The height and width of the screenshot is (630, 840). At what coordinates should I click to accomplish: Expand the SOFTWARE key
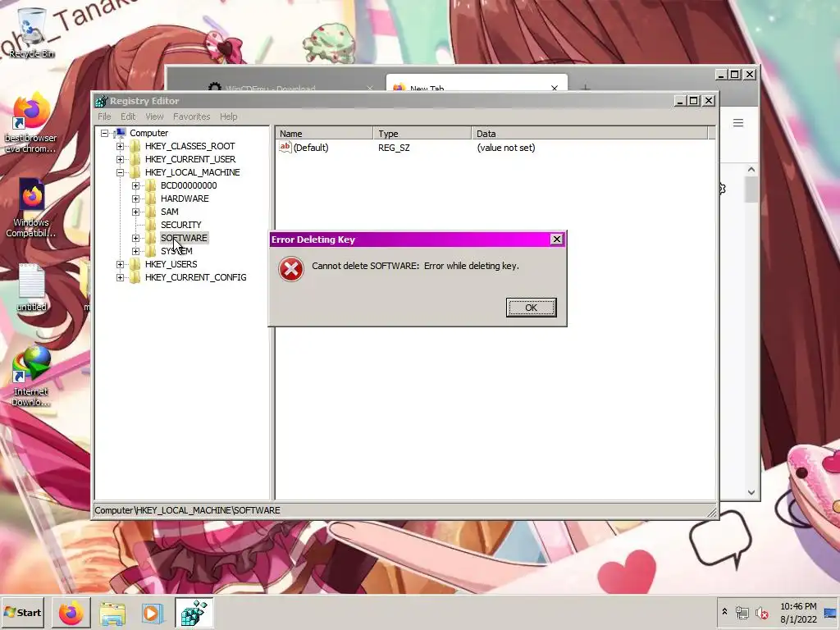point(135,238)
